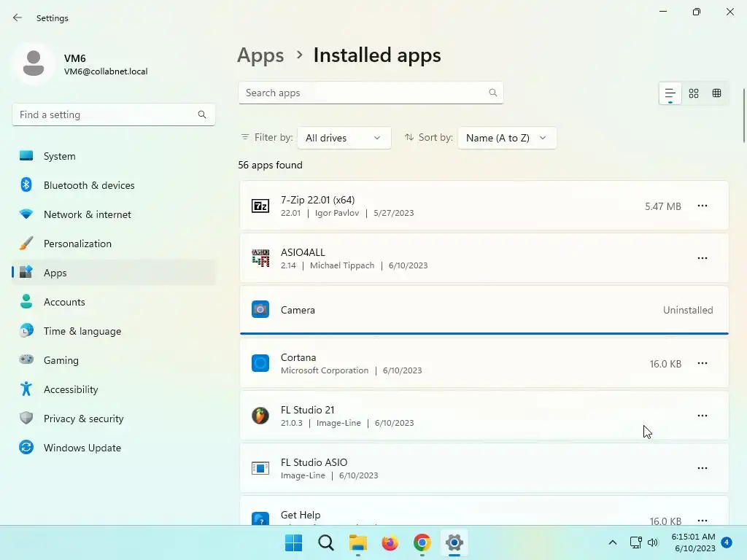Screen dimensions: 747x560
Task: Open Time & language settings
Action: (x=114, y=331)
